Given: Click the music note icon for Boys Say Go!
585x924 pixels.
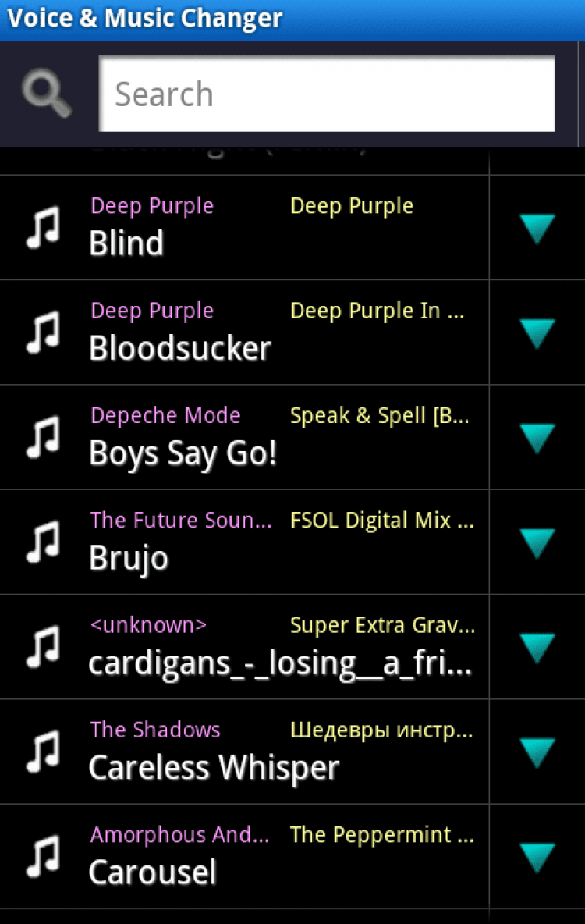Looking at the screenshot, I should 44,437.
